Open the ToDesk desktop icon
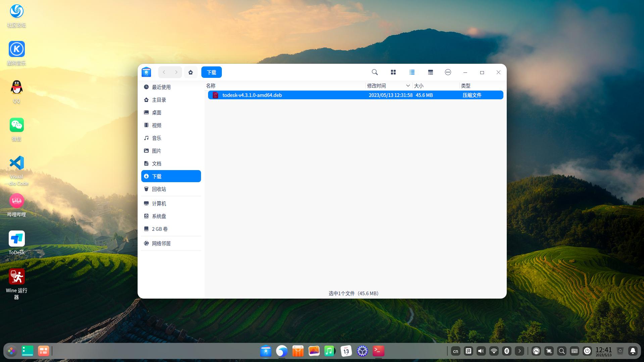The height and width of the screenshot is (362, 644). tap(16, 239)
